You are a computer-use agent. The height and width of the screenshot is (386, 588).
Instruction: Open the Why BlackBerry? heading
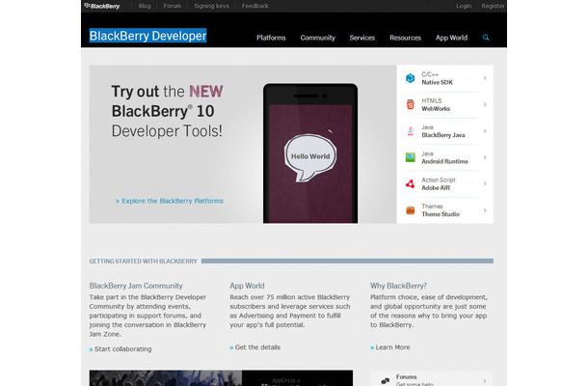tap(399, 286)
